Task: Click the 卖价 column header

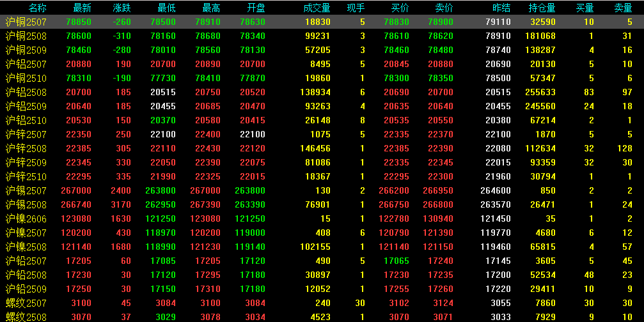Action: pos(444,8)
